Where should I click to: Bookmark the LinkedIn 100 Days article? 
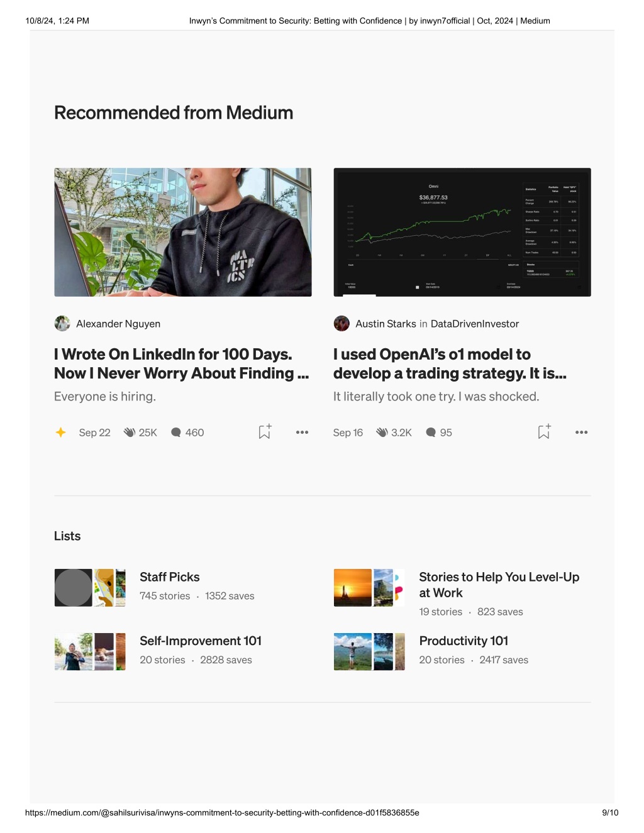[265, 432]
